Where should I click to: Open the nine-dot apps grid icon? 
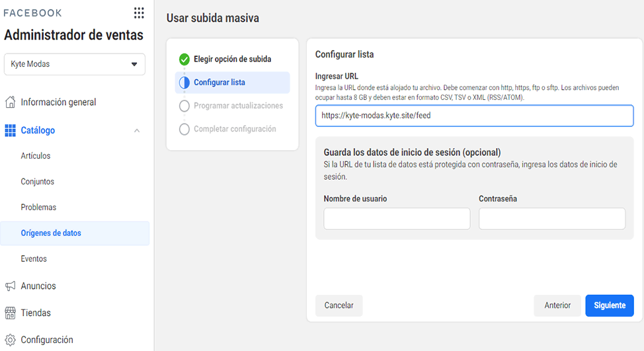(x=139, y=13)
